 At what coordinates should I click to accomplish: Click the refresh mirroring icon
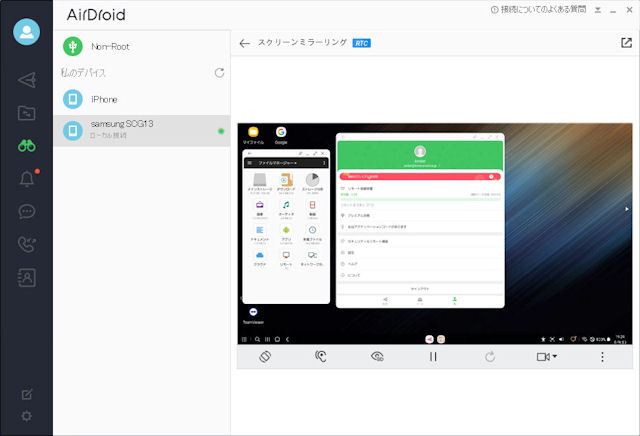click(490, 357)
